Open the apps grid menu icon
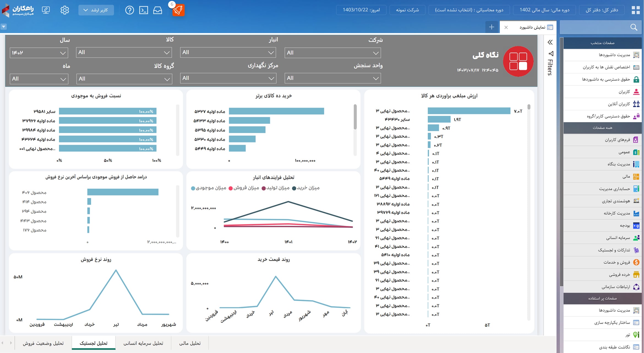 tap(636, 10)
